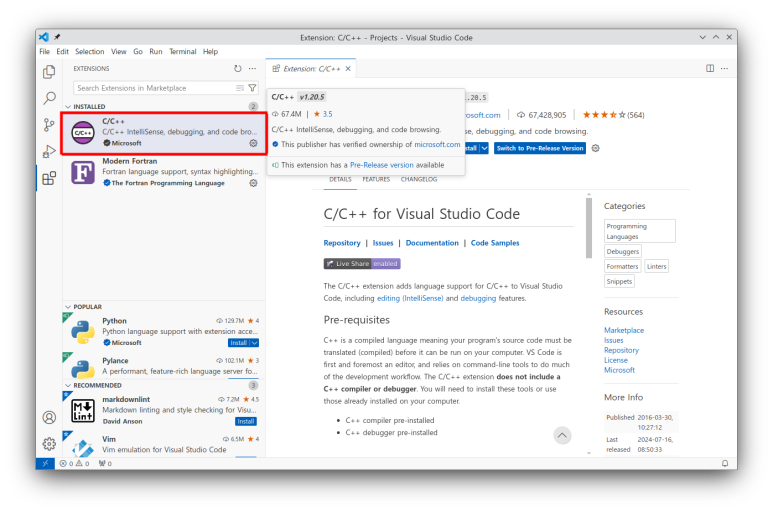Viewport: 773px width, 512px height.
Task: Open errors and warnings in status bar
Action: click(x=74, y=463)
